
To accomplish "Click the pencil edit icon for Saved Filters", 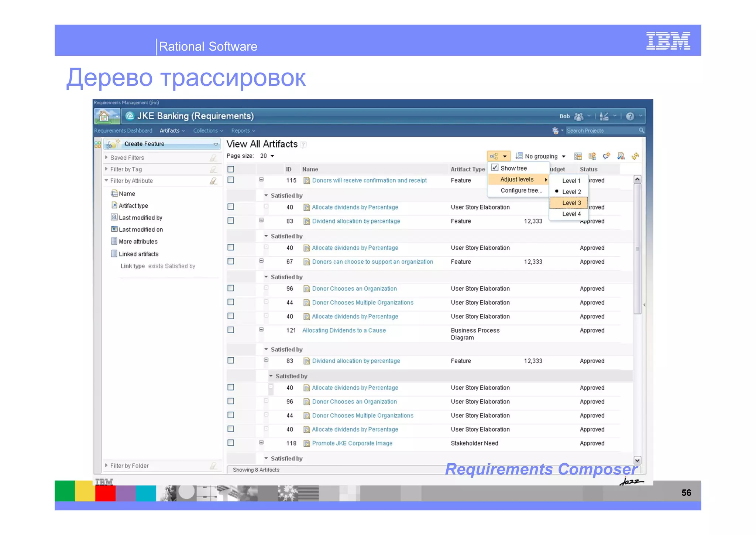I will coord(213,158).
